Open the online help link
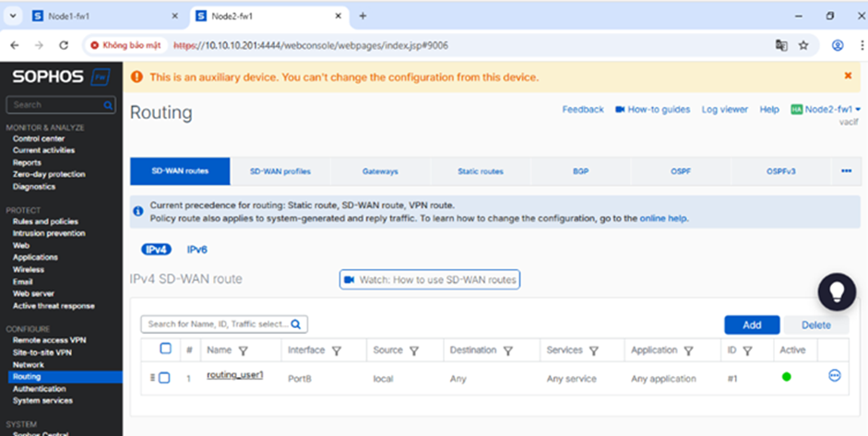Image resolution: width=868 pixels, height=436 pixels. coord(663,218)
